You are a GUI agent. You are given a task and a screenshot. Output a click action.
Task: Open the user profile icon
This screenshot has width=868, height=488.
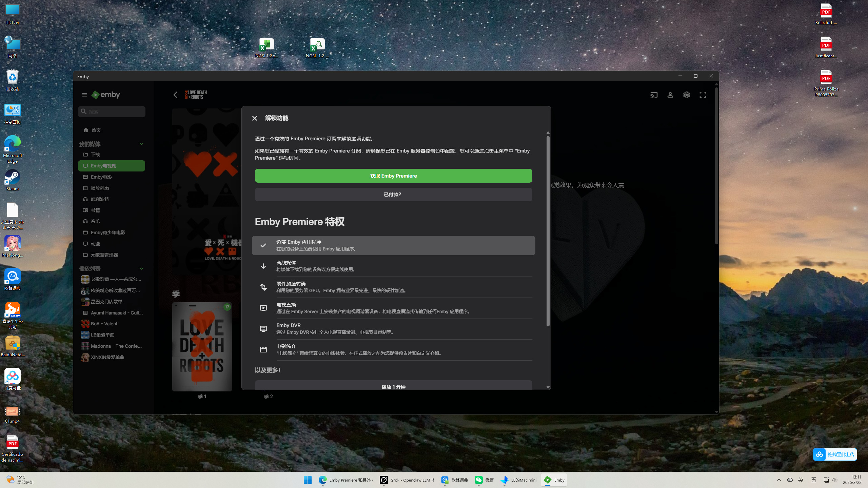pyautogui.click(x=670, y=95)
